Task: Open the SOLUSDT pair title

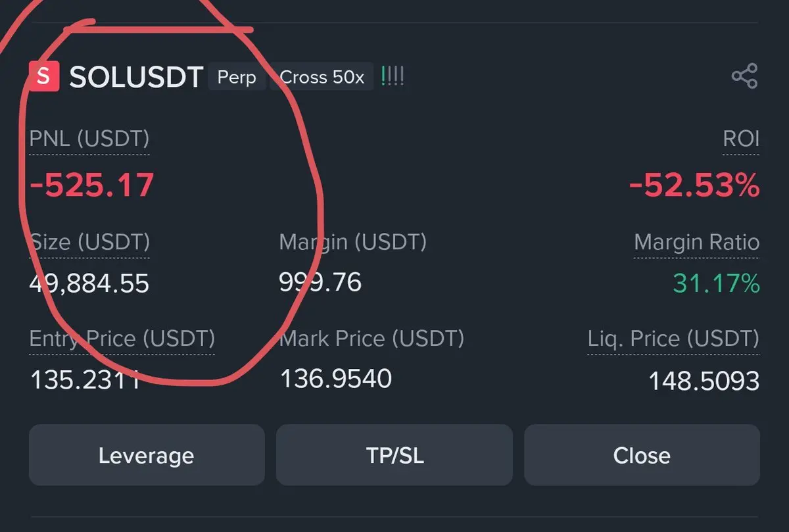Action: pos(136,78)
